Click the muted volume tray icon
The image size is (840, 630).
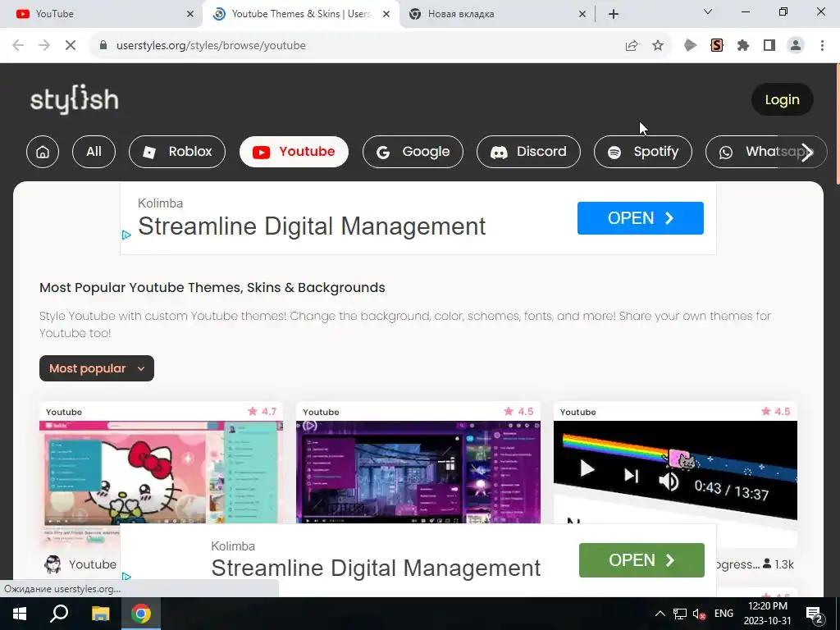(699, 614)
